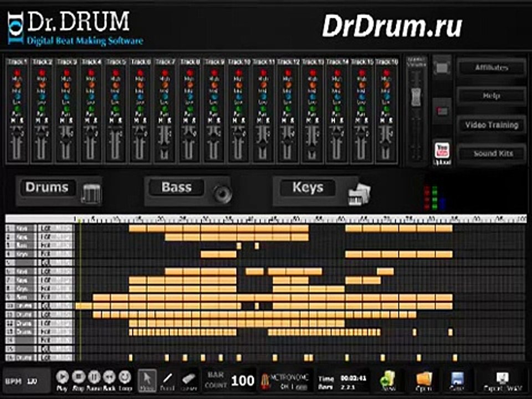Click the drum icon beside Drums
532x399 pixels.
[91, 193]
